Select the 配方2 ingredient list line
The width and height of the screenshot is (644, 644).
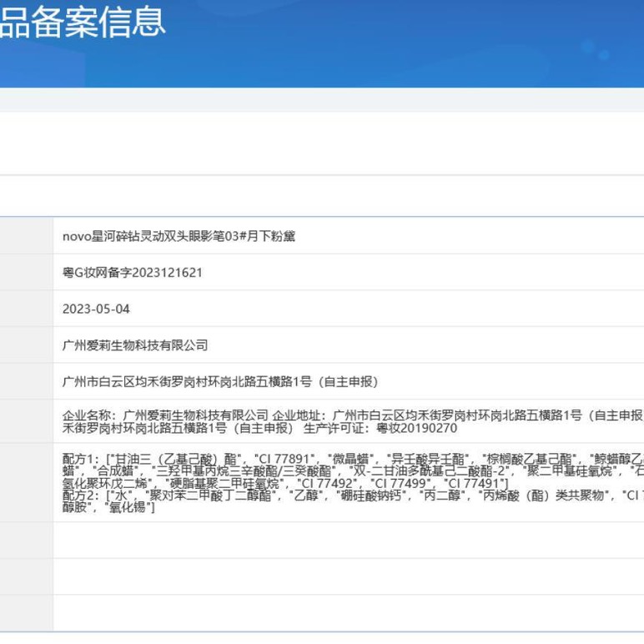[x=353, y=496]
